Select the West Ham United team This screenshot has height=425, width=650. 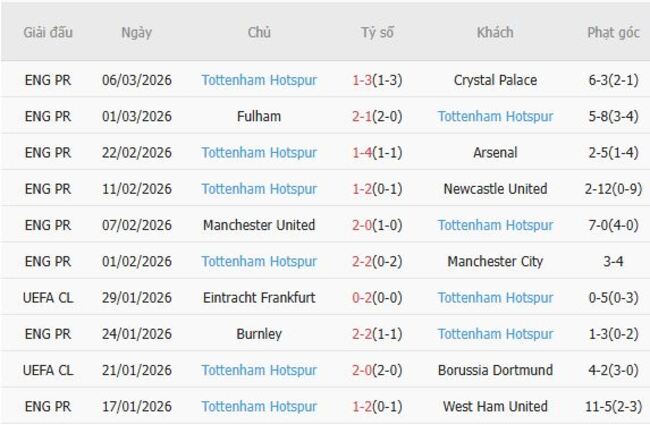pyautogui.click(x=495, y=406)
